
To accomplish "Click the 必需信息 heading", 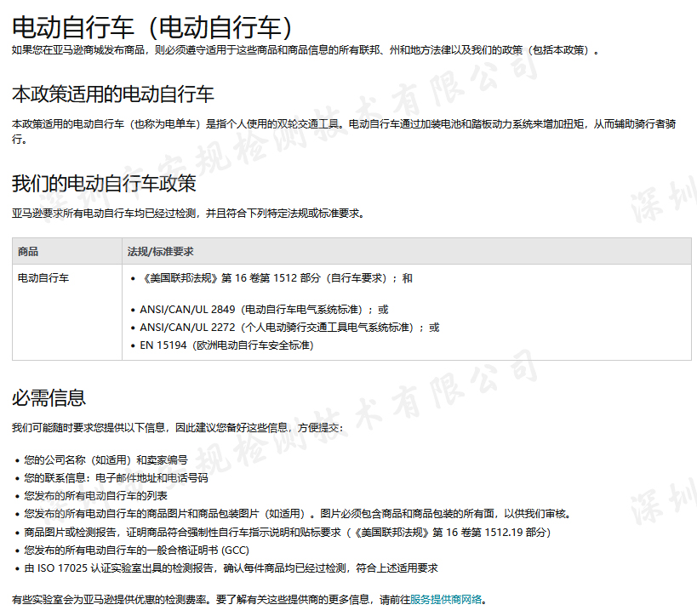I will coord(49,398).
